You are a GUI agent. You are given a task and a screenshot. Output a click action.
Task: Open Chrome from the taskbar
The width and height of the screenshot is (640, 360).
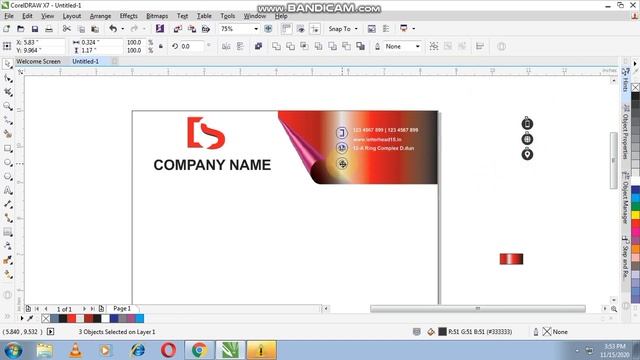click(199, 350)
